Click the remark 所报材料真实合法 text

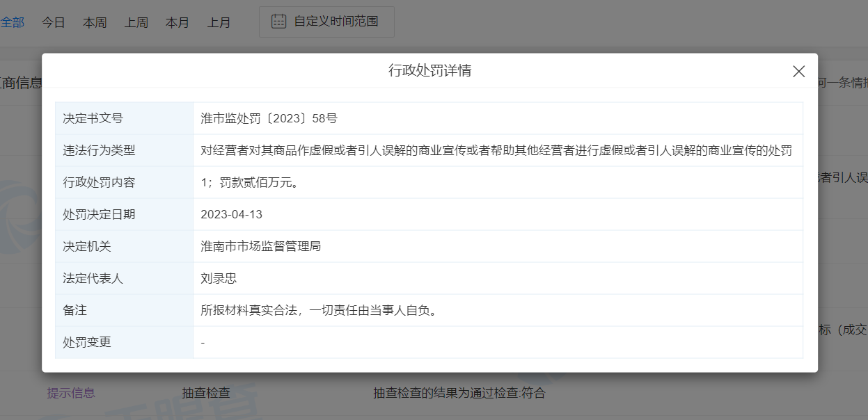click(x=321, y=310)
